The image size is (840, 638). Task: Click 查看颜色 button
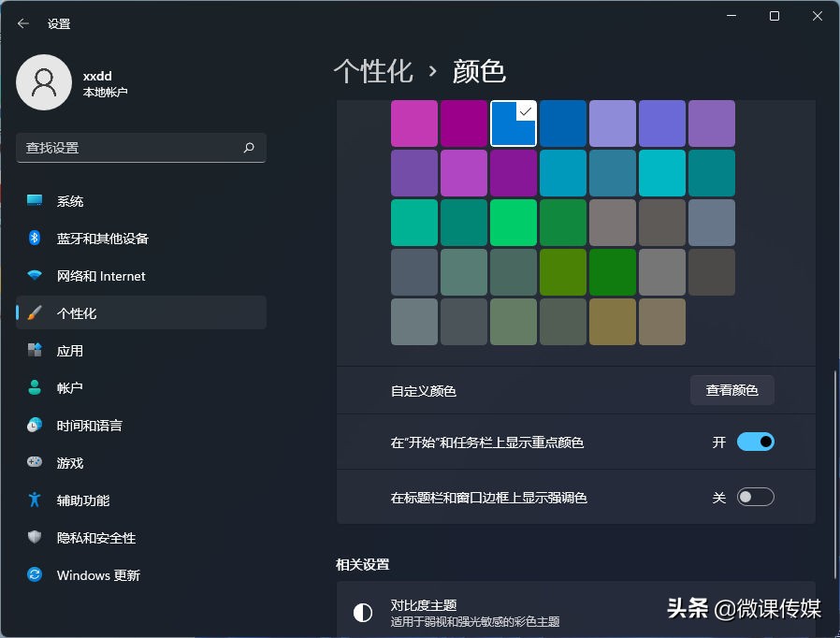click(x=731, y=390)
